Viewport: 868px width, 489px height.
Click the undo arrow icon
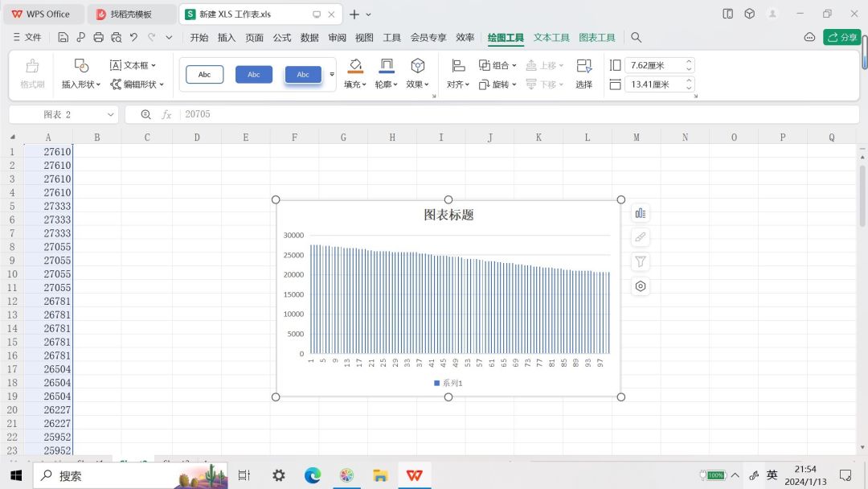click(x=133, y=38)
